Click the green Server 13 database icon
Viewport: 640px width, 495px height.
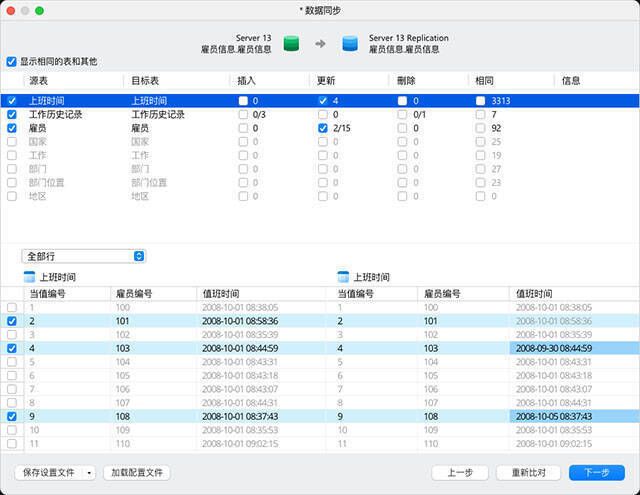pos(291,43)
